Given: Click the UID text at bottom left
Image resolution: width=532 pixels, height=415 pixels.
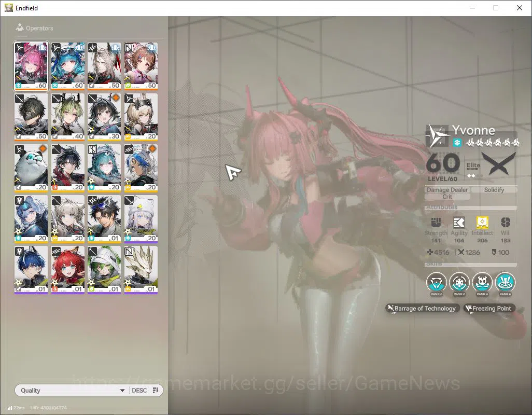Looking at the screenshot, I should pos(48,408).
